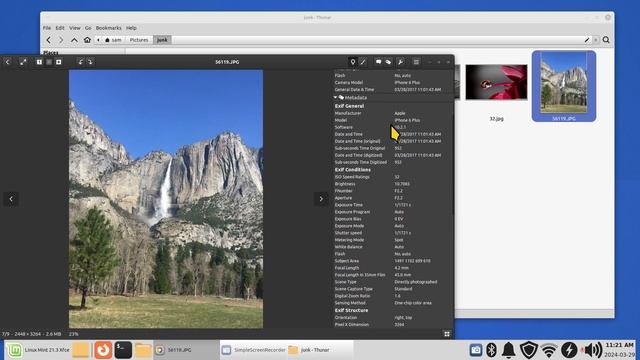640x360 pixels.
Task: Go forward in Thunar navigation
Action: pos(61,40)
